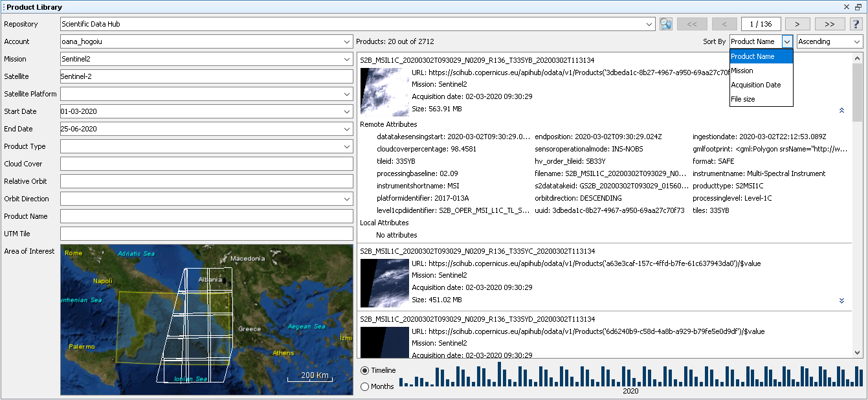Screen dimensions: 868x400
Task: Open the help question mark icon
Action: pos(856,24)
